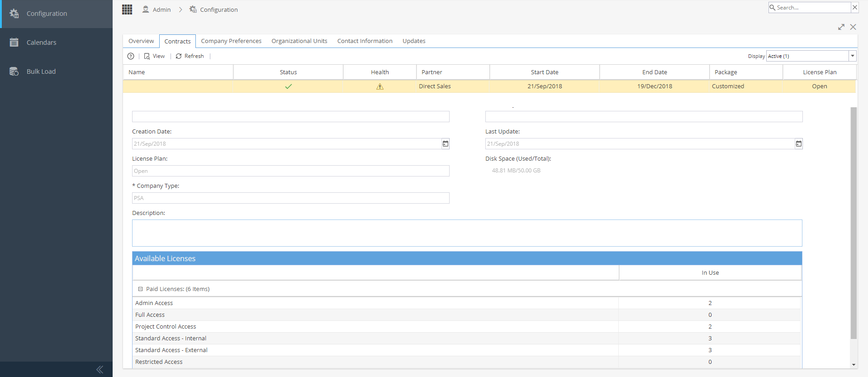Close the Configuration panel

(853, 27)
